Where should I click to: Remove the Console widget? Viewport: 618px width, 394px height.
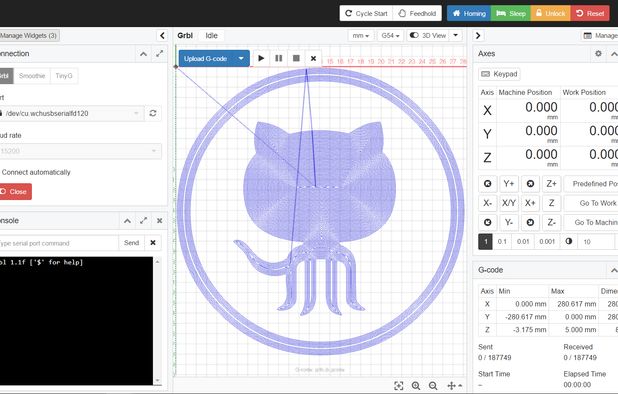[159, 221]
